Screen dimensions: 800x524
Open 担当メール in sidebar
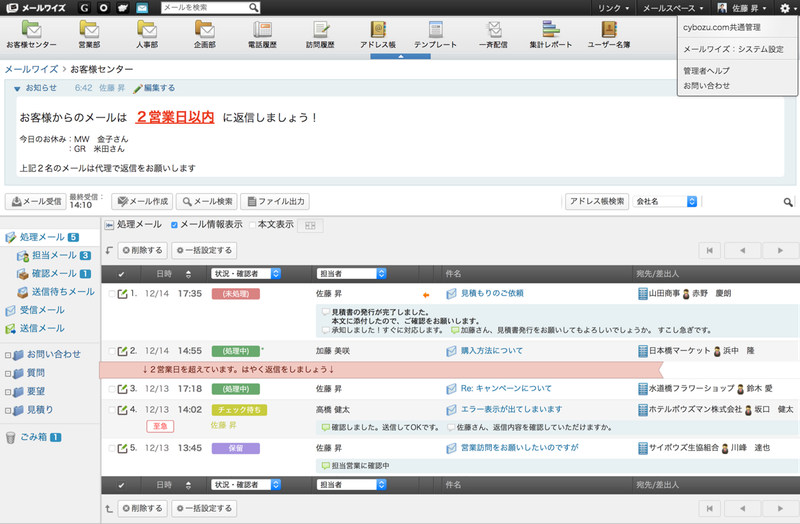pyautogui.click(x=54, y=256)
